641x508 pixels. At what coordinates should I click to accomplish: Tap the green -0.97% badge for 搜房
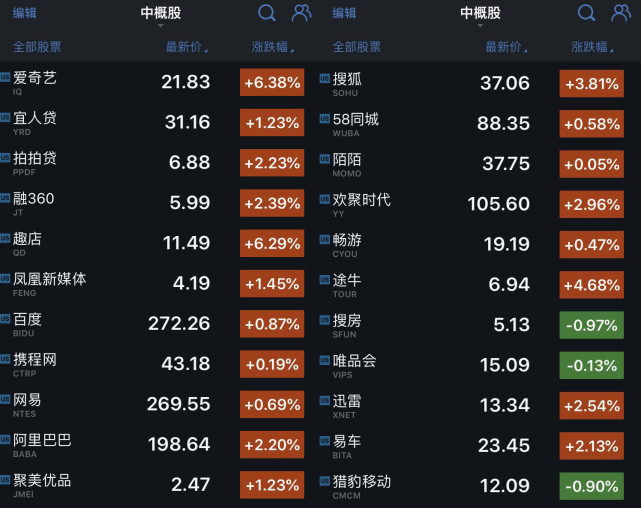tap(592, 325)
